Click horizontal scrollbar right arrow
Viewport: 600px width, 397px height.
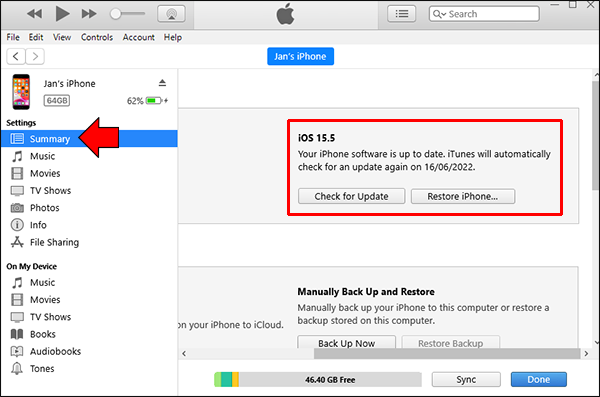(586, 354)
